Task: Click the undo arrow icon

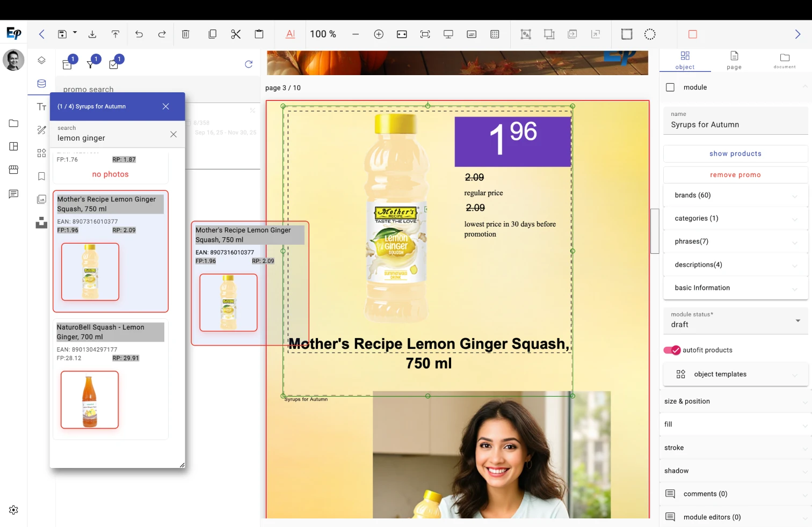Action: (139, 34)
